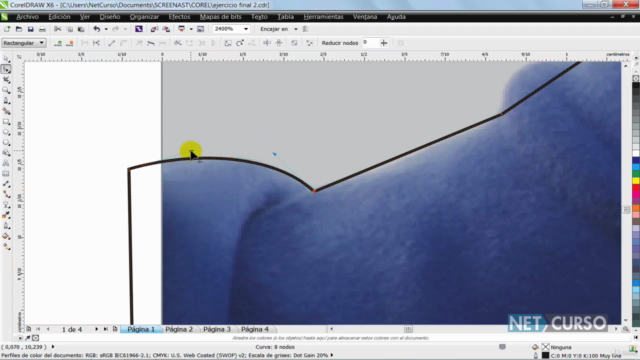The height and width of the screenshot is (360, 640).
Task: Activate the Zoom magnifier tool
Action: click(6, 90)
